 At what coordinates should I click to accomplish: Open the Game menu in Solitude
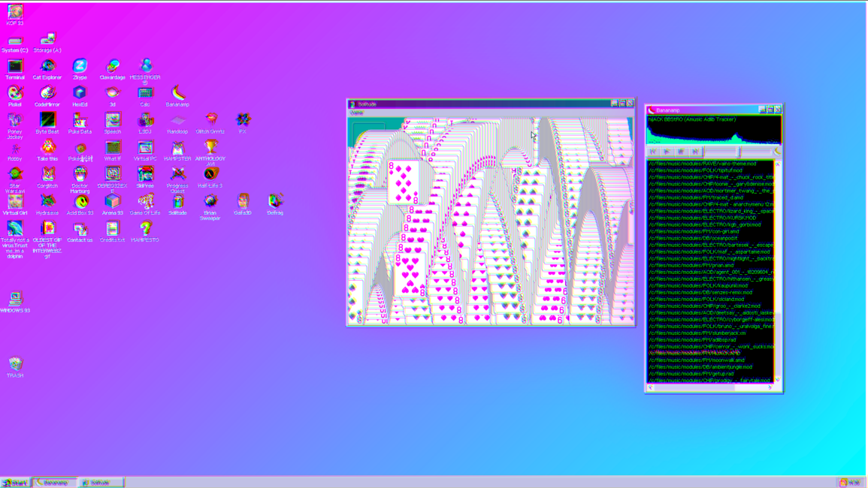(356, 113)
